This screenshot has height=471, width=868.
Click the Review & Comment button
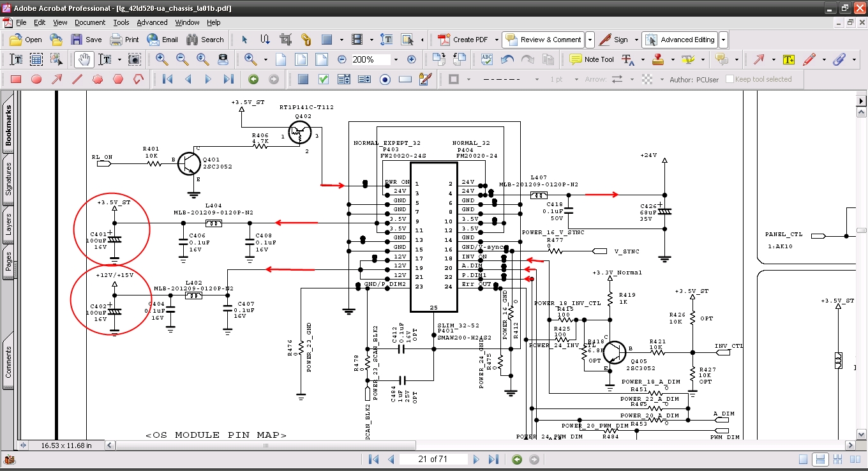(543, 40)
